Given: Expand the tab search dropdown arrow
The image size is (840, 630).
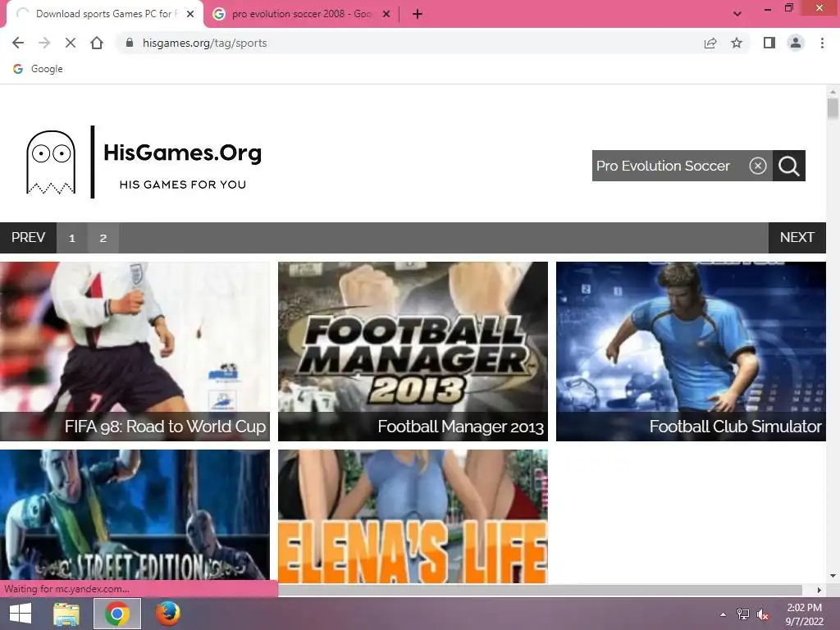Looking at the screenshot, I should point(737,14).
